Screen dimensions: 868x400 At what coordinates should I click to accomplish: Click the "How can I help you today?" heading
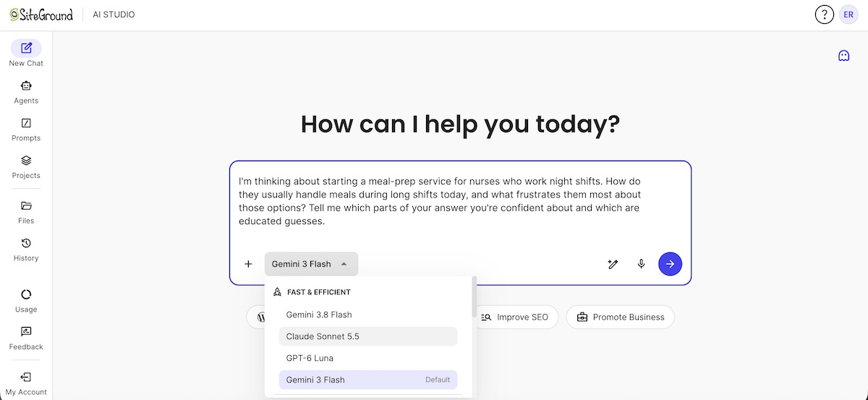[460, 124]
